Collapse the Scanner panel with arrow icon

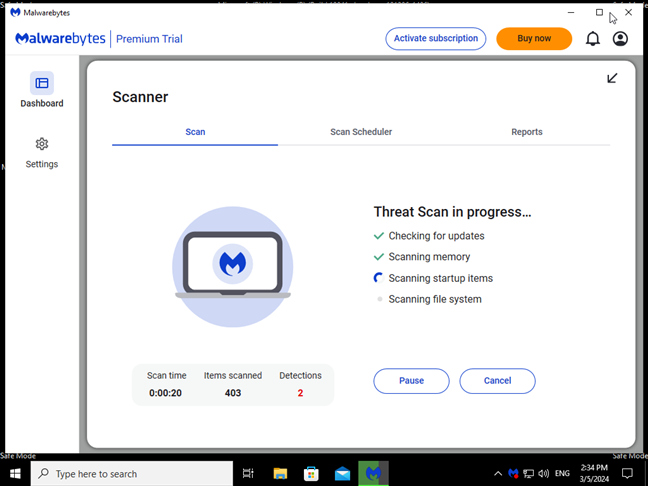(612, 78)
